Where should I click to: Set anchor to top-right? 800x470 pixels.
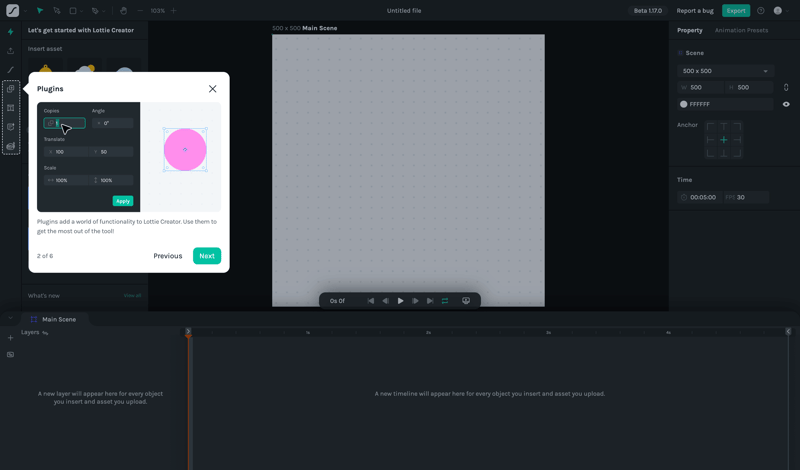click(x=737, y=127)
